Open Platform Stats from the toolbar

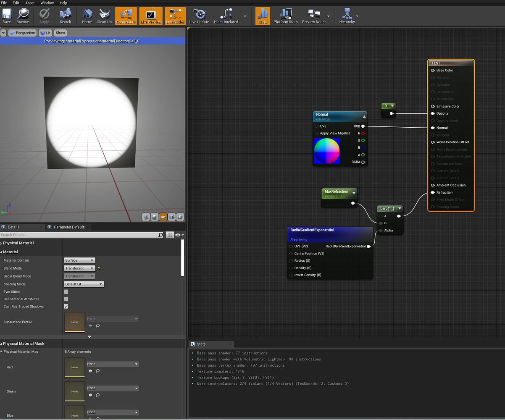(285, 16)
